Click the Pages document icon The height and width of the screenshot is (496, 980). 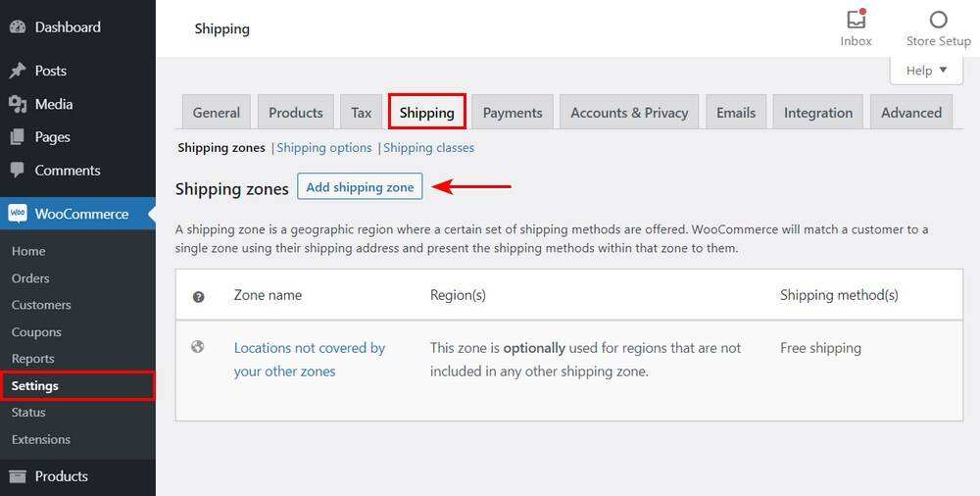coord(18,137)
